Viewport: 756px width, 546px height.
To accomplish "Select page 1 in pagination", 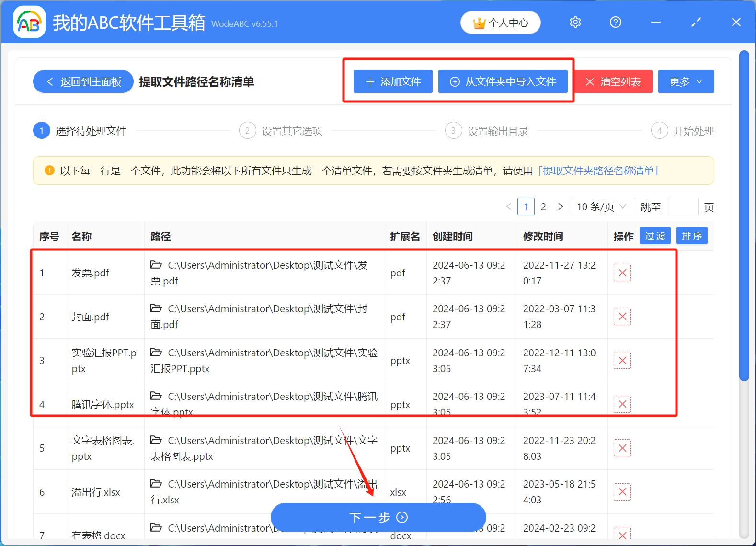I will [x=526, y=206].
